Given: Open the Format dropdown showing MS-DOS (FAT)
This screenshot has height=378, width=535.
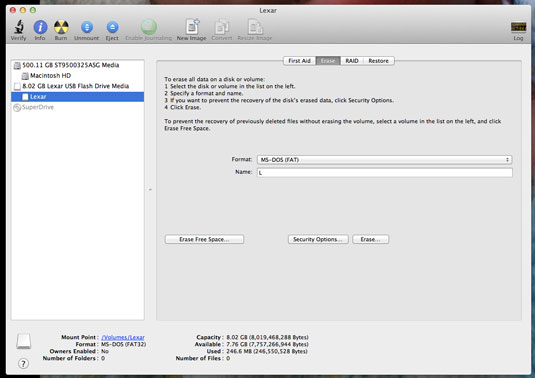Looking at the screenshot, I should coord(385,160).
